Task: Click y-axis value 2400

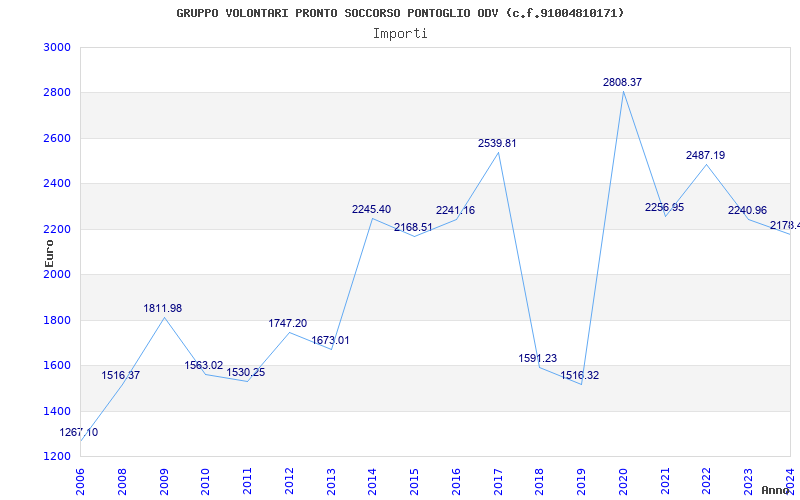Action: [x=57, y=184]
